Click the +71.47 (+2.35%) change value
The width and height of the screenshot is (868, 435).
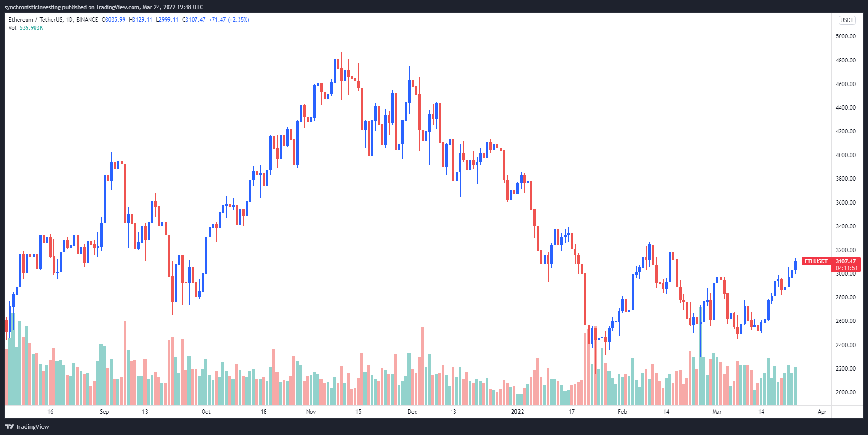point(229,20)
